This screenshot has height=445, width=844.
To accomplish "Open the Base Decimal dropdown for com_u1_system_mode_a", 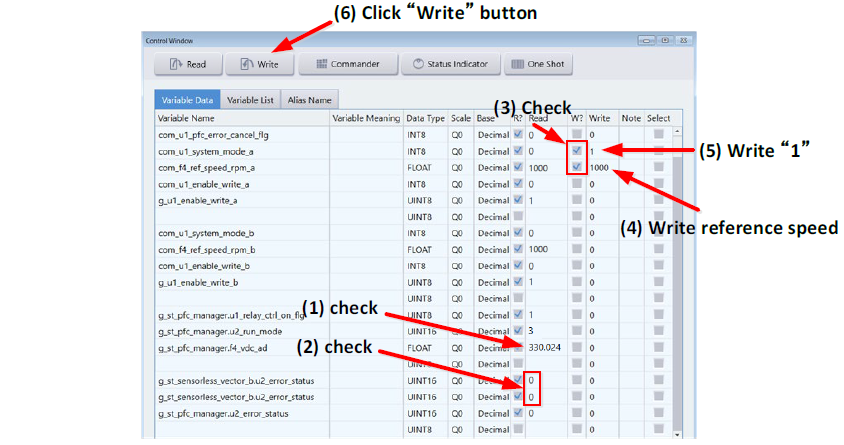I will tap(494, 151).
